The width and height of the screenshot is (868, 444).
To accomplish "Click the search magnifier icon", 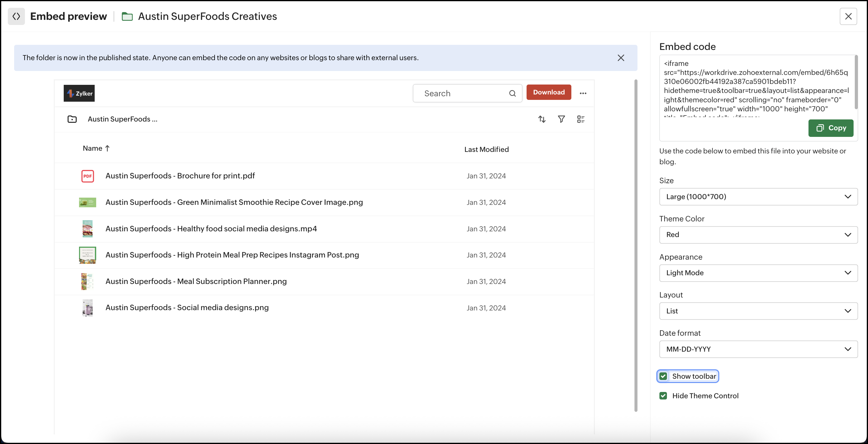I will [x=512, y=93].
